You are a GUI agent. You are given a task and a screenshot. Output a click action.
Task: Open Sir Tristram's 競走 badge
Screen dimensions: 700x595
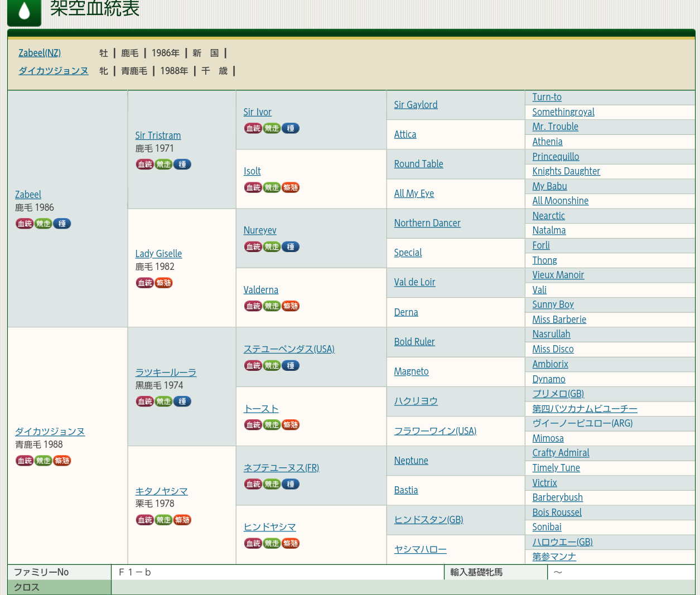point(163,165)
